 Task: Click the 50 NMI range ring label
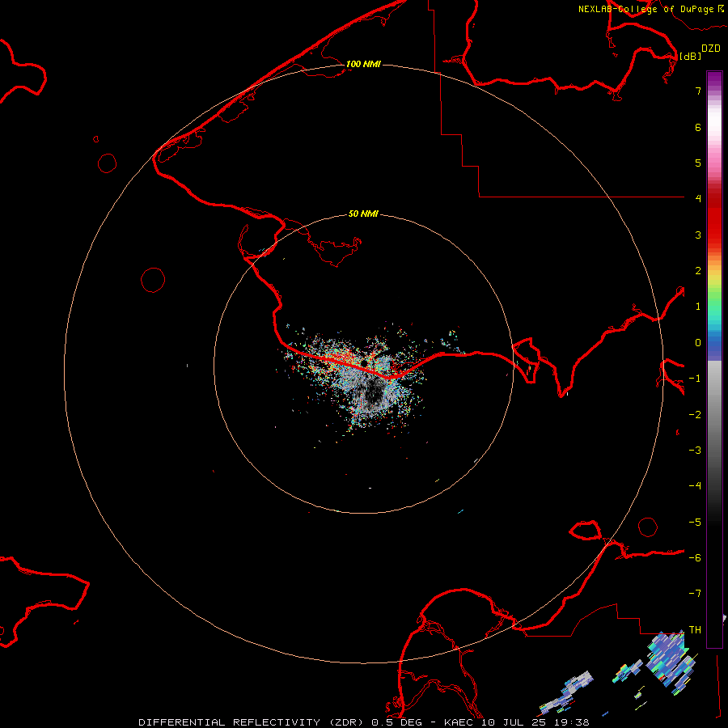pos(363,214)
